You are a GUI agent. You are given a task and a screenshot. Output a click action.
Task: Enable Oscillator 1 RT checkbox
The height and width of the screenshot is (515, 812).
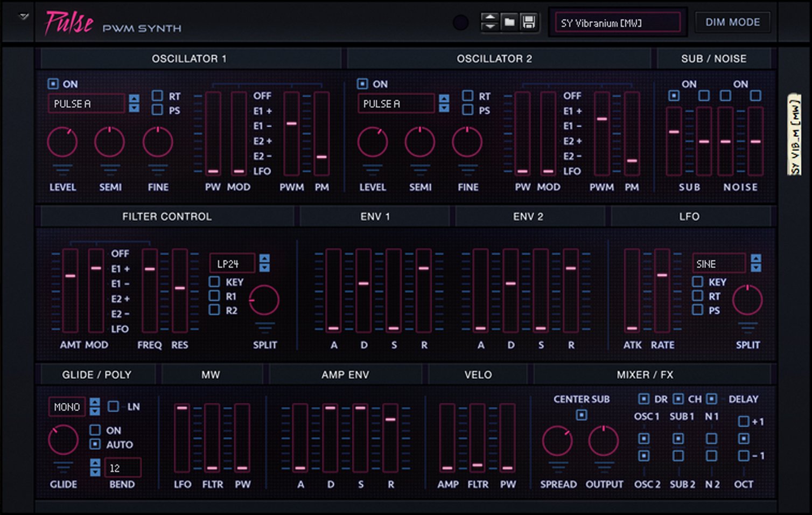coord(157,96)
